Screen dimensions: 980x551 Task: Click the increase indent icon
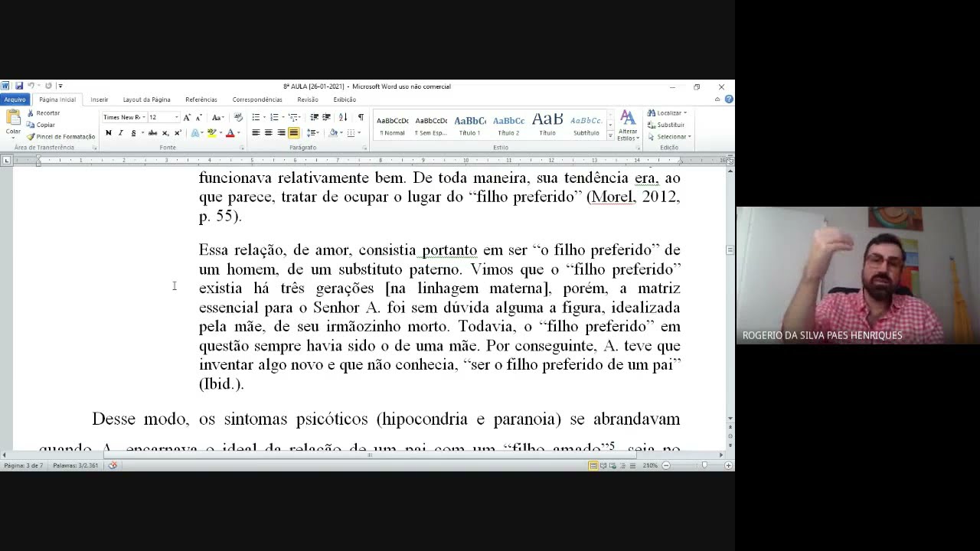point(326,117)
